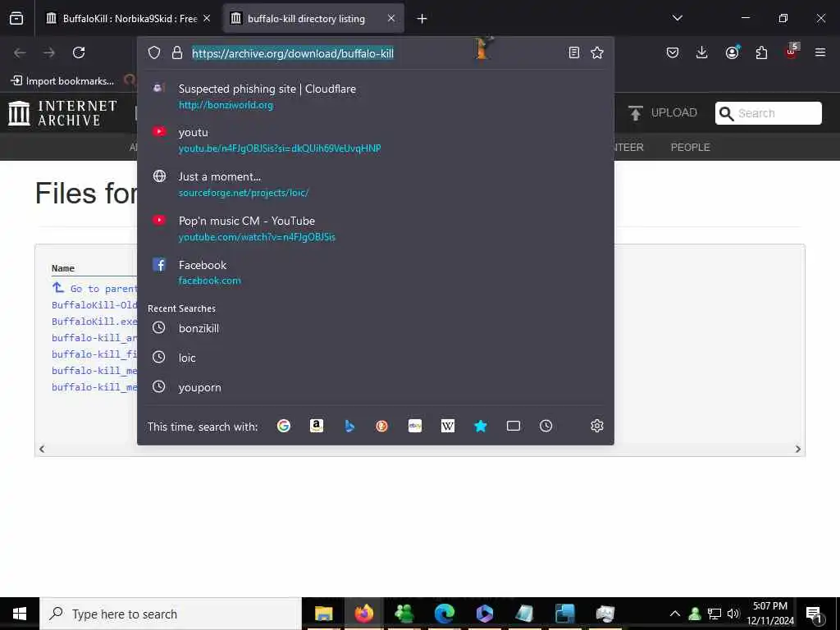This screenshot has width=840, height=630.
Task: Open search settings gear icon
Action: [x=597, y=426]
